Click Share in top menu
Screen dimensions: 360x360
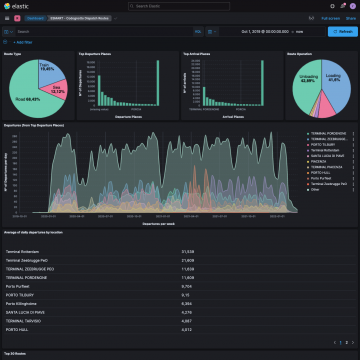click(351, 18)
